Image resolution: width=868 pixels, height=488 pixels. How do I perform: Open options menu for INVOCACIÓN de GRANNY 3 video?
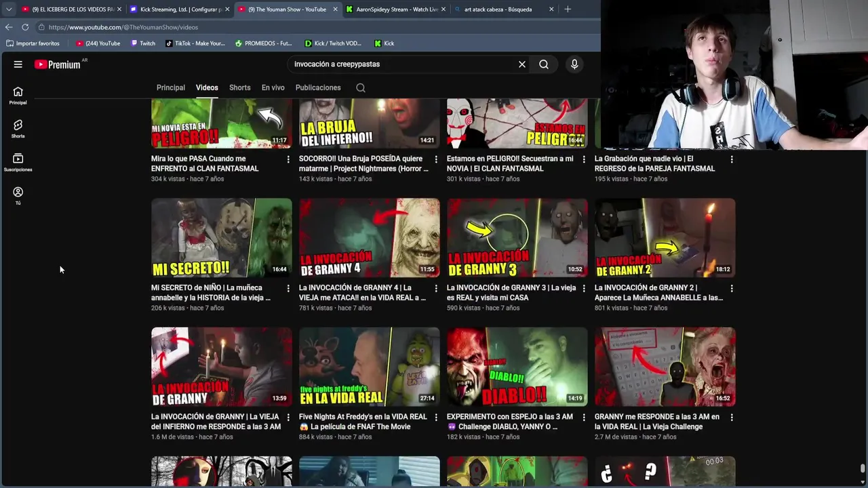click(x=584, y=289)
